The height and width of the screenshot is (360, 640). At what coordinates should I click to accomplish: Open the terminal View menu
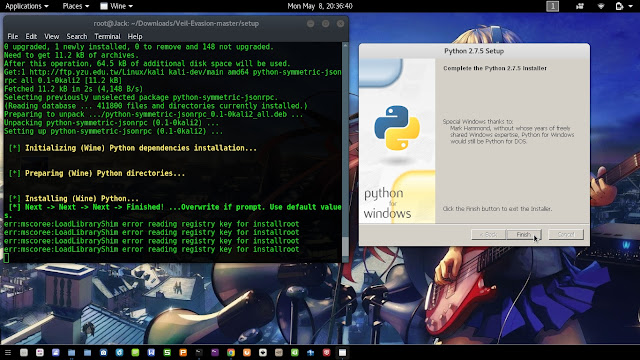[x=51, y=36]
